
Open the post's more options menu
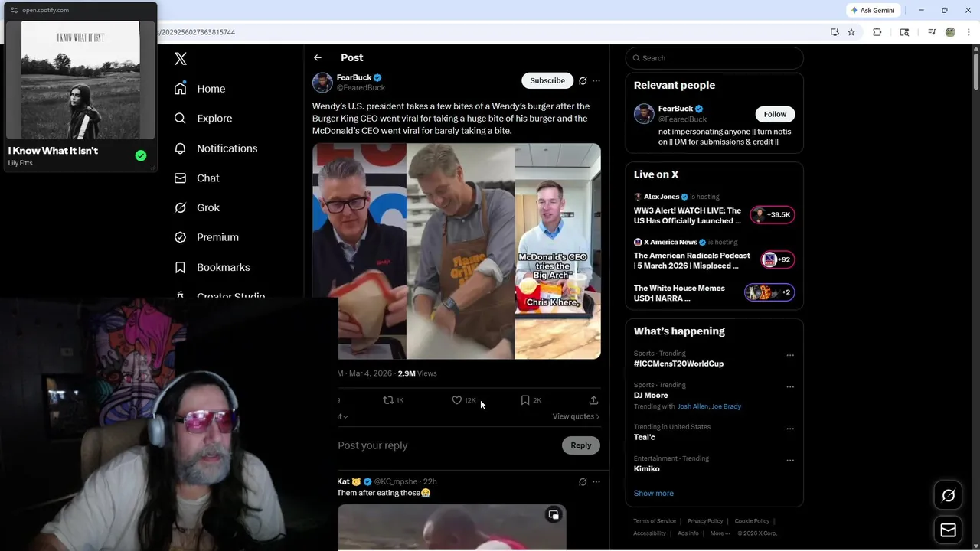(x=596, y=80)
